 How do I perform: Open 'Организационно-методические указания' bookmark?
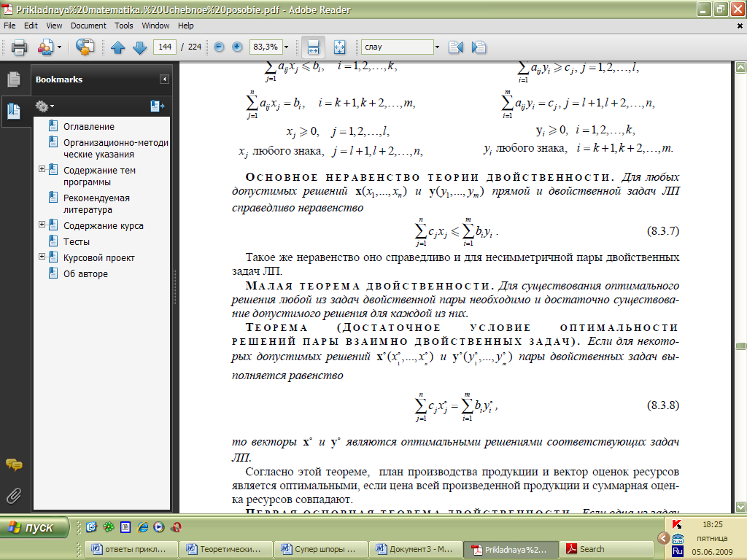coord(116,149)
